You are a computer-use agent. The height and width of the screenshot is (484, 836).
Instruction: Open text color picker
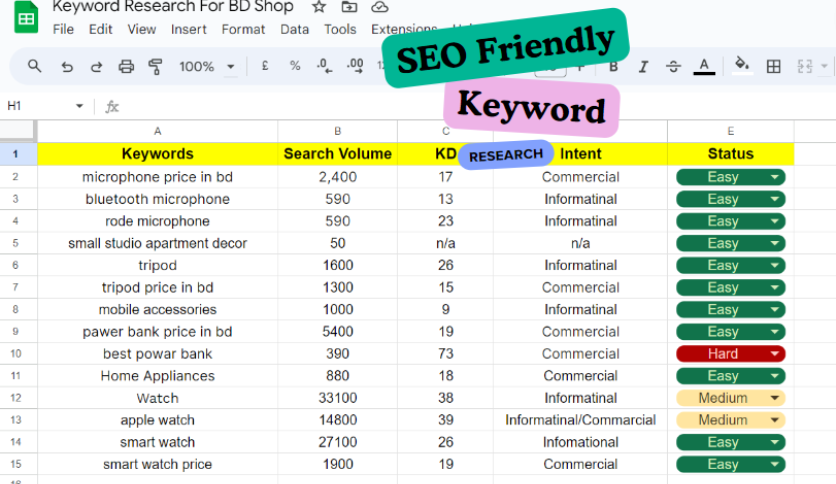[x=704, y=67]
